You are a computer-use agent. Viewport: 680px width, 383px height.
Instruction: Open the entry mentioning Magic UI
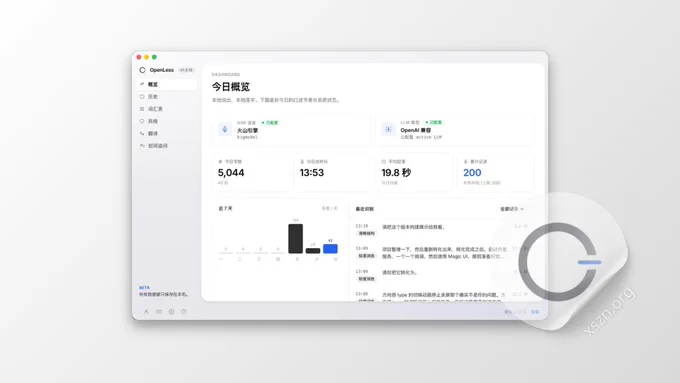tap(444, 253)
